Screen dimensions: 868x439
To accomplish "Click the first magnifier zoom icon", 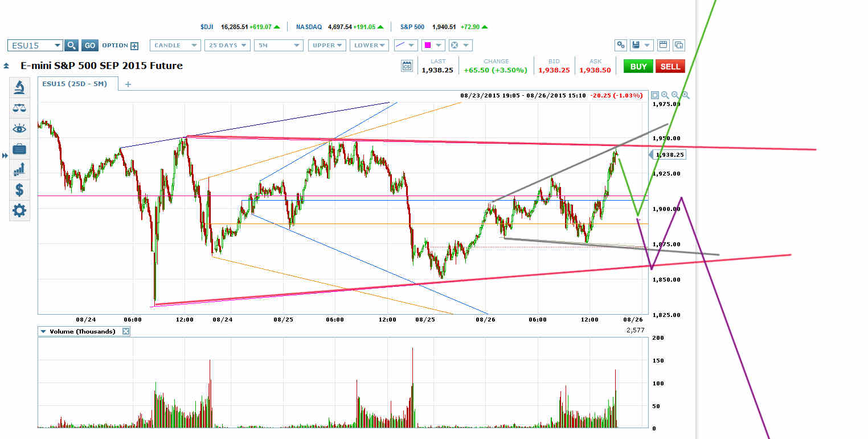I will 665,95.
